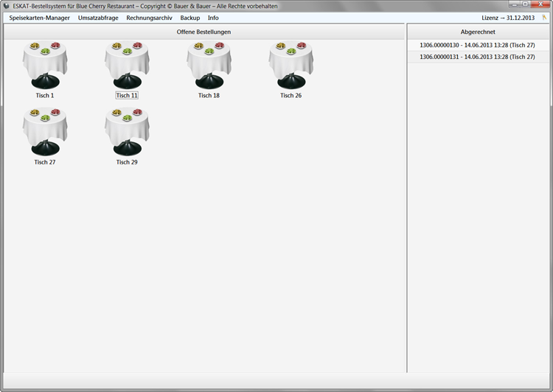
Task: Click the "Tisch 1" label
Action: 45,96
